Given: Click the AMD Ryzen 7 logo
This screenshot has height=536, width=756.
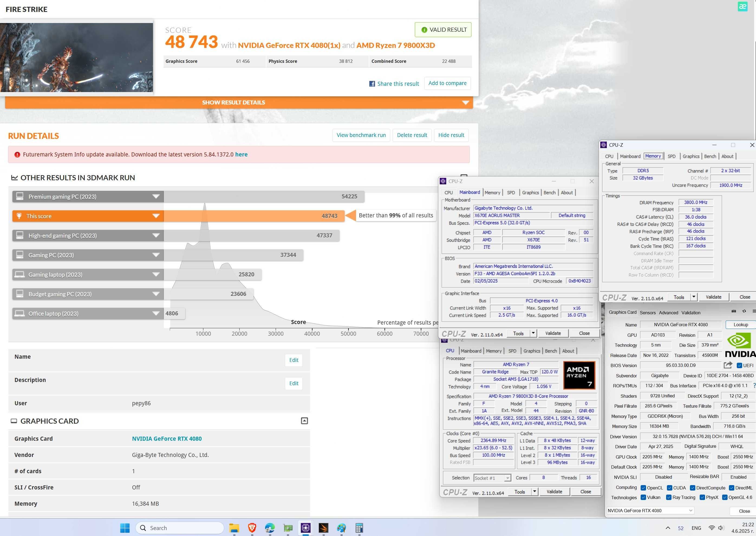Looking at the screenshot, I should (579, 375).
